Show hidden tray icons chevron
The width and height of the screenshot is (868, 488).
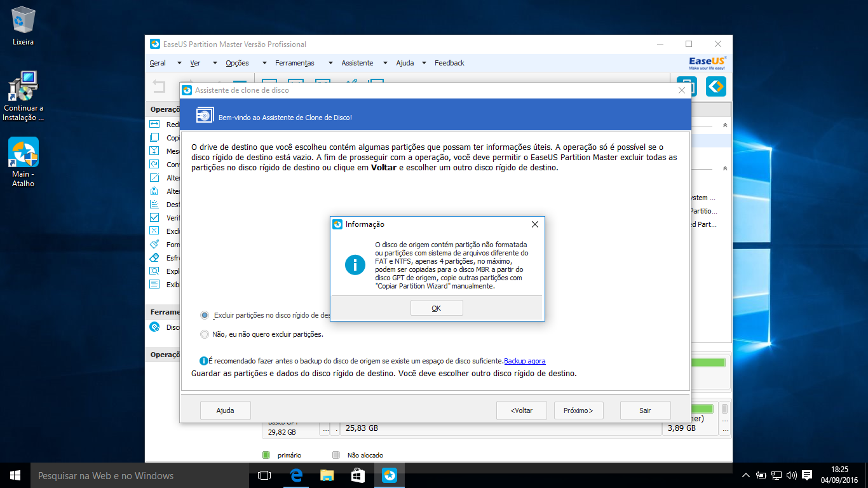(746, 475)
